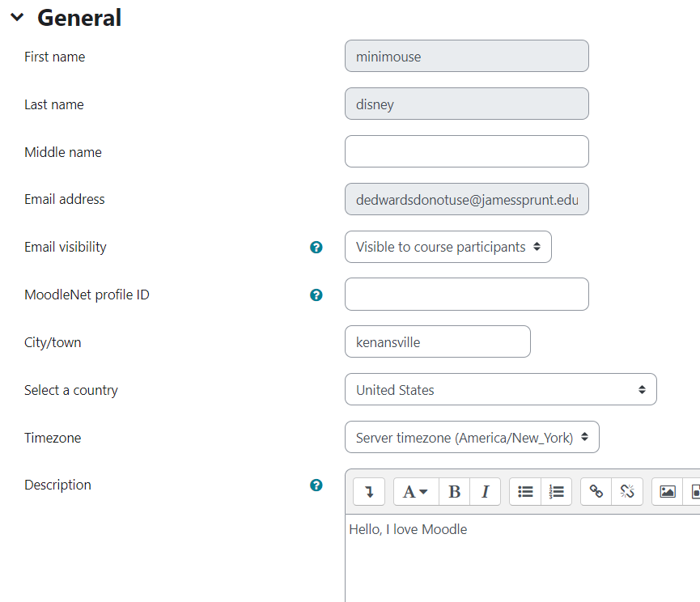
Task: Apply italic formatting in Description editor
Action: pos(486,492)
